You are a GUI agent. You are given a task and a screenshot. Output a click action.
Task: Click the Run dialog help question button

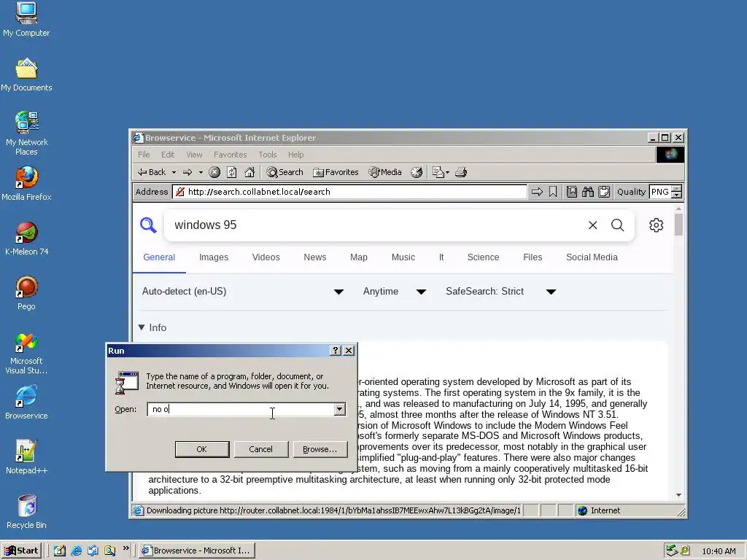click(336, 351)
